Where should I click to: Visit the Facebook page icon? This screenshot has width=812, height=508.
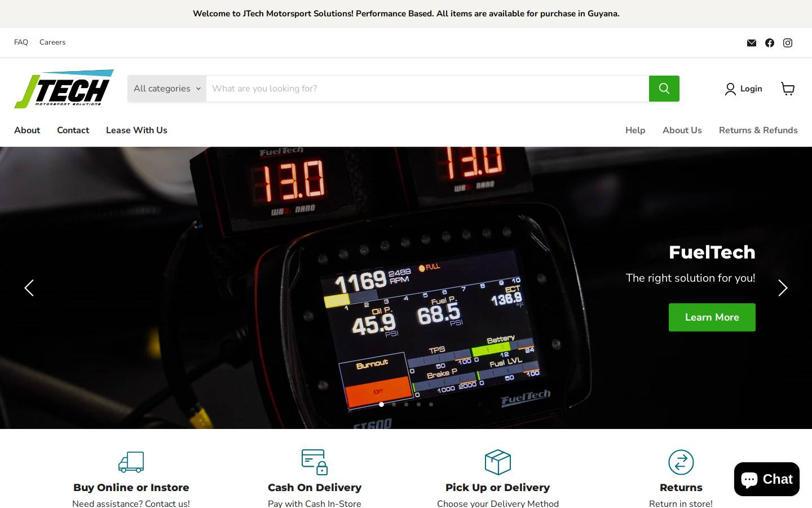[x=770, y=43]
